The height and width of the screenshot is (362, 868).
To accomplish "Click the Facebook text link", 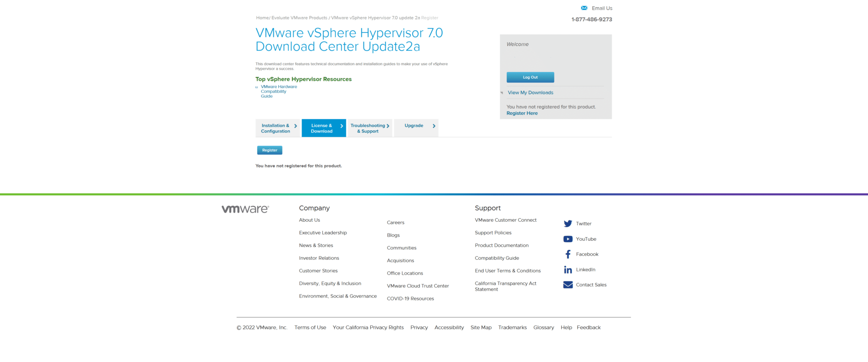I will pos(587,255).
